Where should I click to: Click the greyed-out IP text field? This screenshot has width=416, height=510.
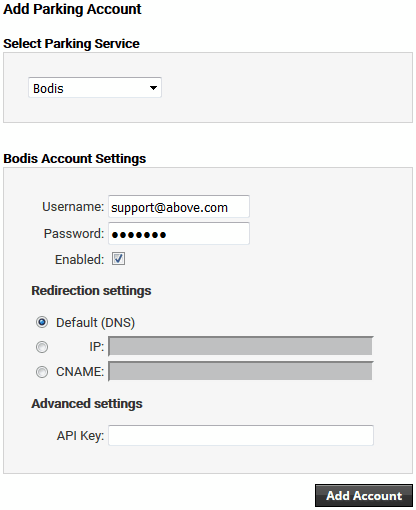click(x=240, y=346)
